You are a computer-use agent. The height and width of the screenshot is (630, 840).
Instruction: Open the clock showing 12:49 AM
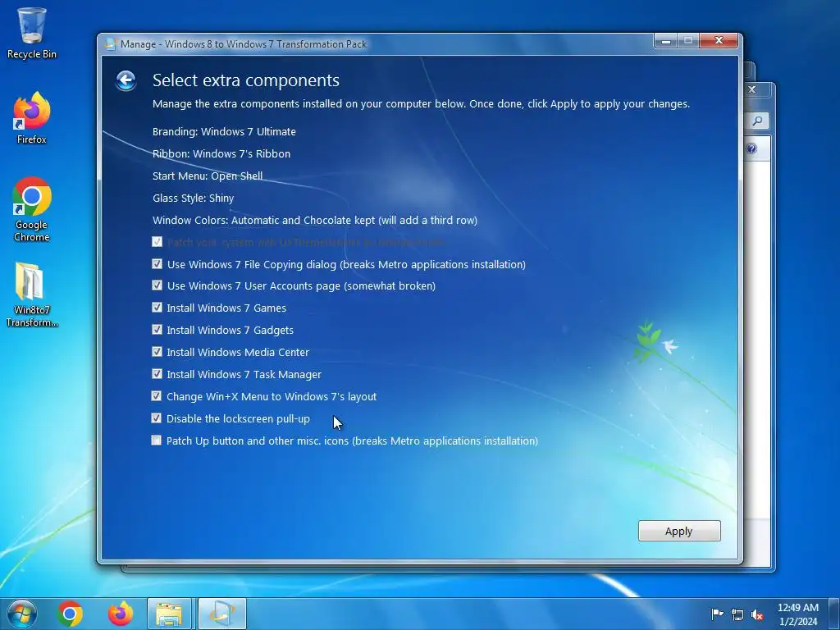[797, 614]
